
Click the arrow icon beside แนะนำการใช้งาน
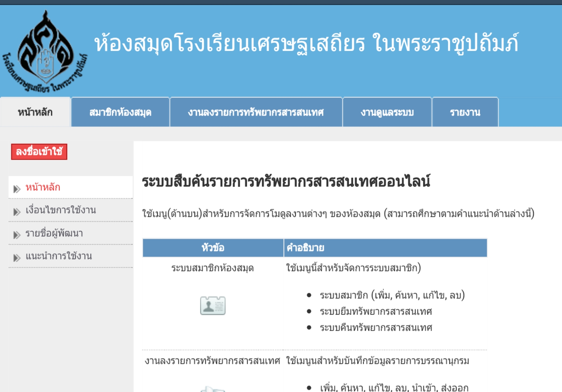pyautogui.click(x=17, y=258)
